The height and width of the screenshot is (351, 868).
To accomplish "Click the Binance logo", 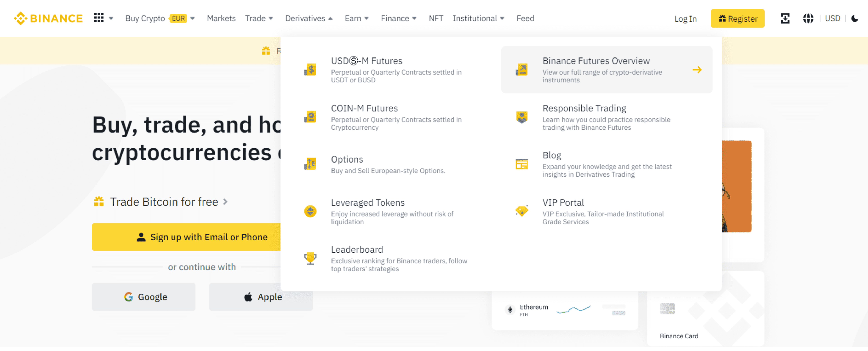I will [48, 18].
